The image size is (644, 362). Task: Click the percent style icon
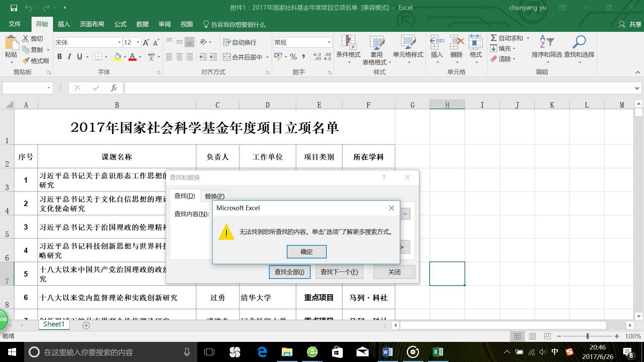tap(293, 57)
